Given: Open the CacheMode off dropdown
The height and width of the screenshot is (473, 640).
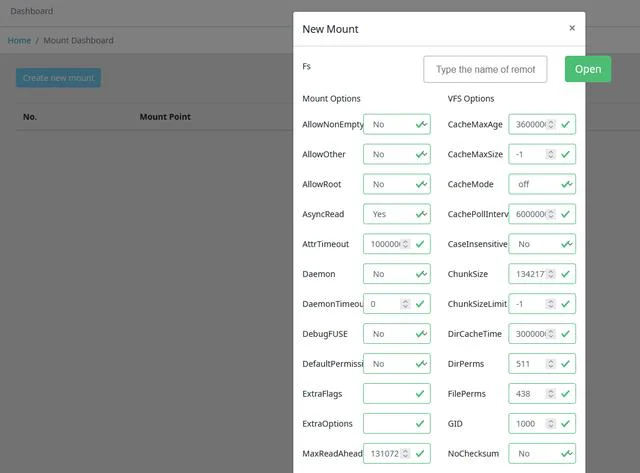Looking at the screenshot, I should pyautogui.click(x=542, y=184).
